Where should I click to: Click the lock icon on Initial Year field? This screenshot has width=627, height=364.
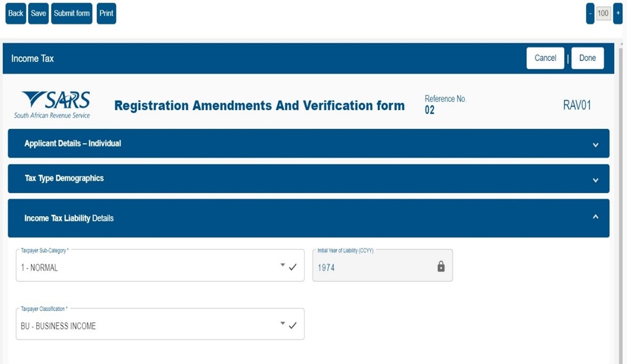tap(441, 266)
